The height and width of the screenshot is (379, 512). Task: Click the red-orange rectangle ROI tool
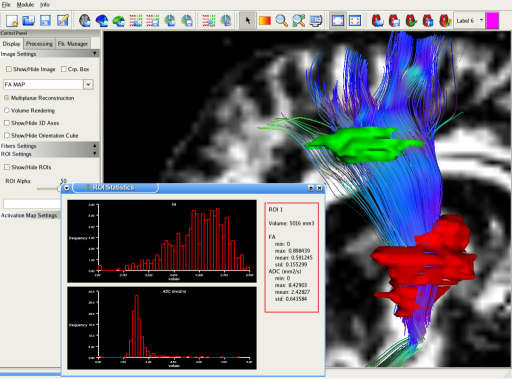pyautogui.click(x=265, y=21)
